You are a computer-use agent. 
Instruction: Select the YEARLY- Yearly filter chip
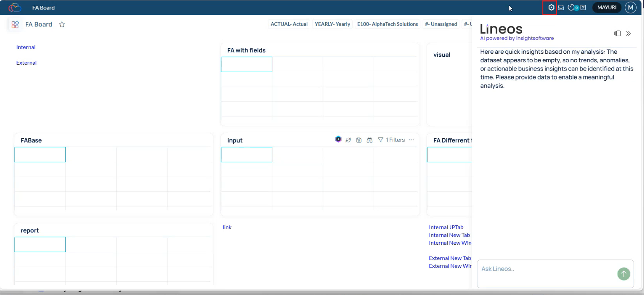pos(332,24)
